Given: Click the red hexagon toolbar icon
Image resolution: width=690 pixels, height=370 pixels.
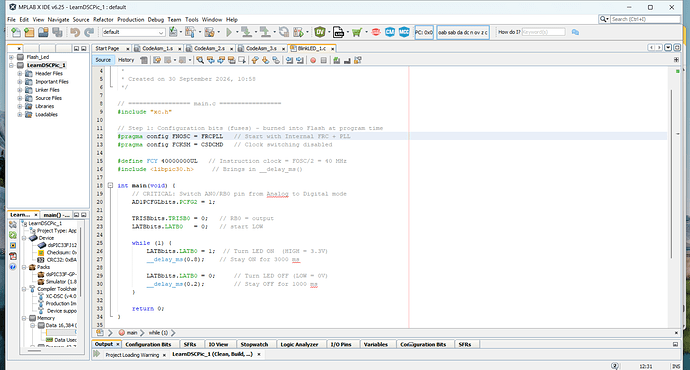Looking at the screenshot, I should coord(376,32).
